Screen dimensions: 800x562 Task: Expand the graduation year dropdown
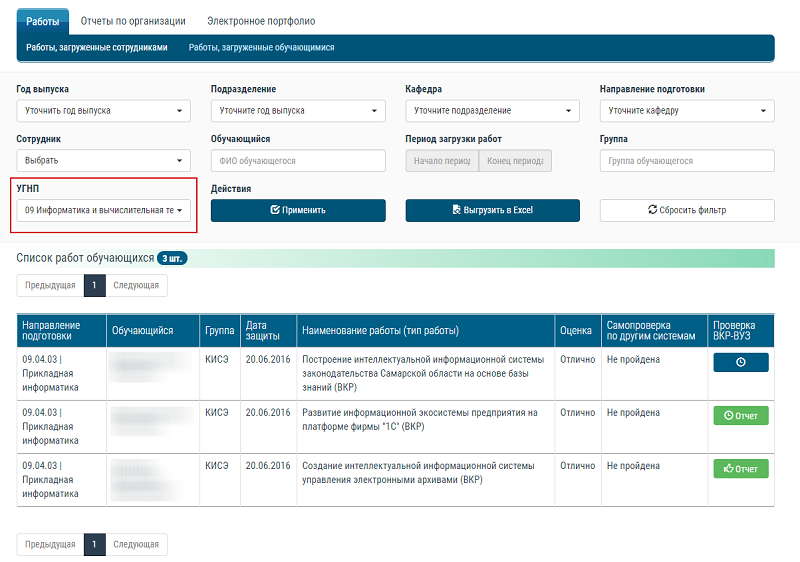click(x=103, y=111)
